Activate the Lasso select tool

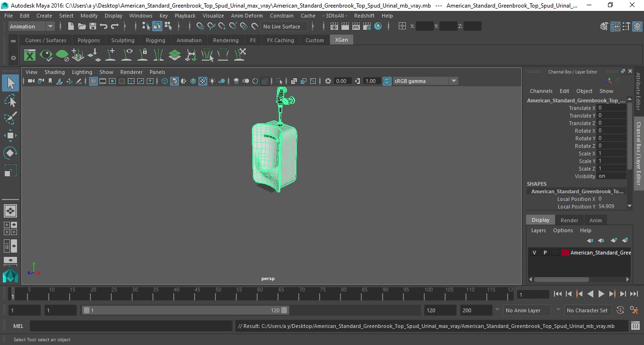10,101
